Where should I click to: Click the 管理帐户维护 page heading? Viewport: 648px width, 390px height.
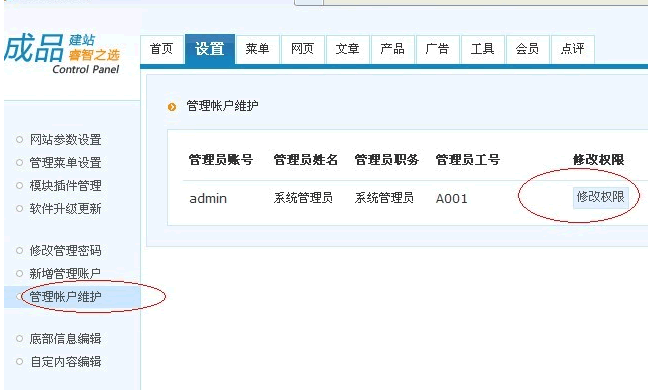pos(222,106)
